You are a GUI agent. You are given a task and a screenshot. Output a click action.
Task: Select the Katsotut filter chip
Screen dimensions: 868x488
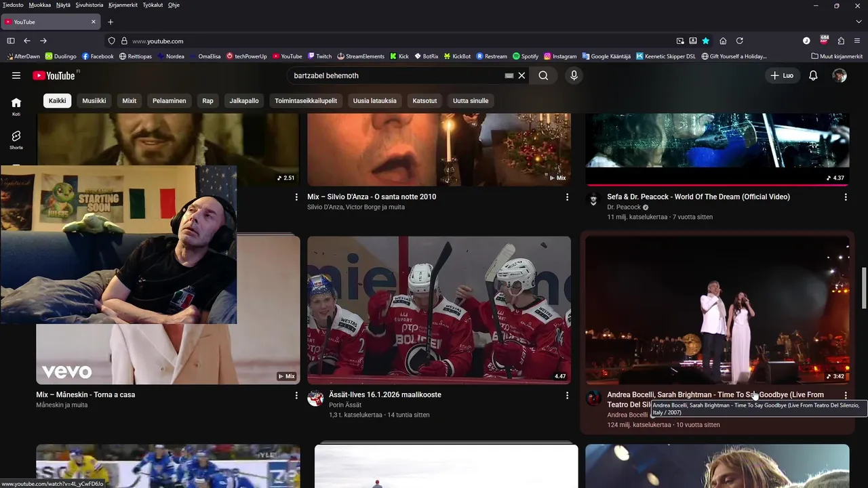coord(425,100)
